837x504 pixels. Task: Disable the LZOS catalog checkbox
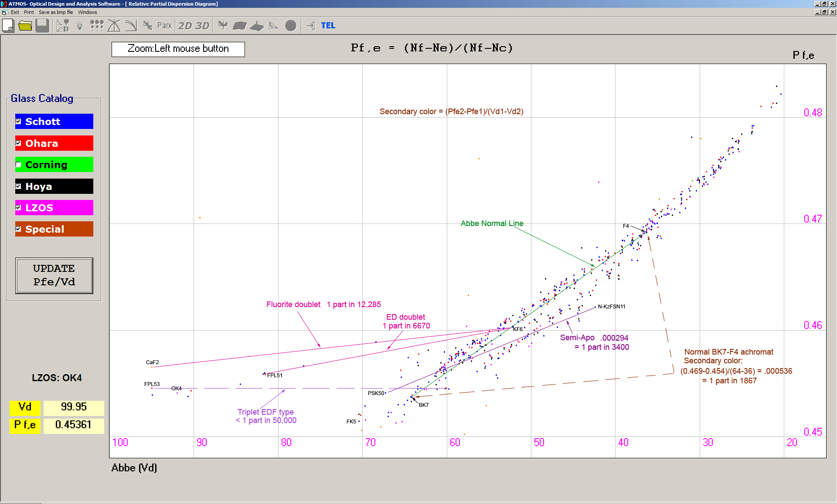(18, 208)
